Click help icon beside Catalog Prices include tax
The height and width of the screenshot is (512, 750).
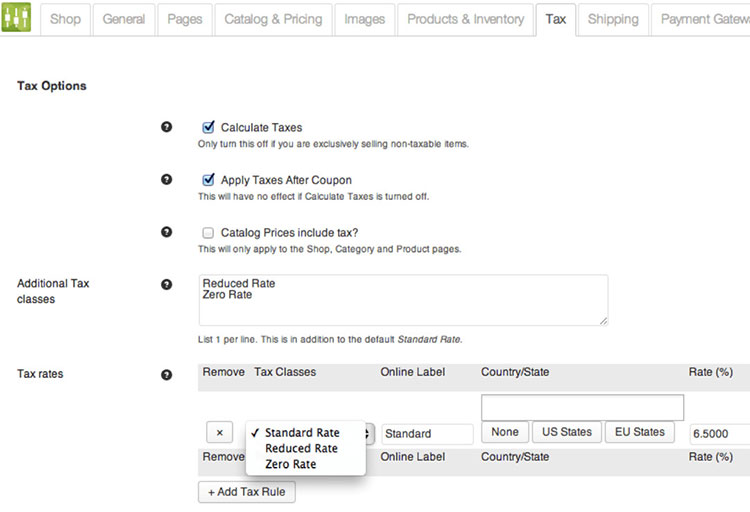tap(167, 232)
